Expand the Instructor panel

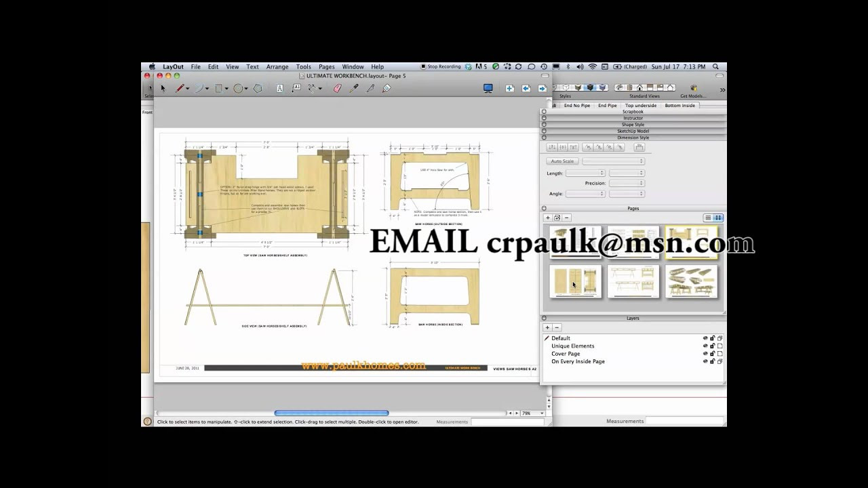(x=544, y=118)
